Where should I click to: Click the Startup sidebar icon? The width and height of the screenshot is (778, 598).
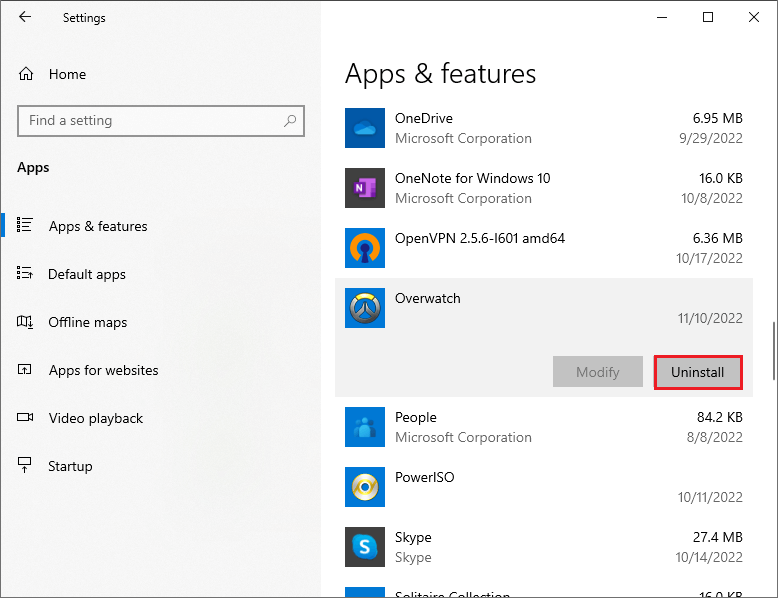pyautogui.click(x=25, y=465)
